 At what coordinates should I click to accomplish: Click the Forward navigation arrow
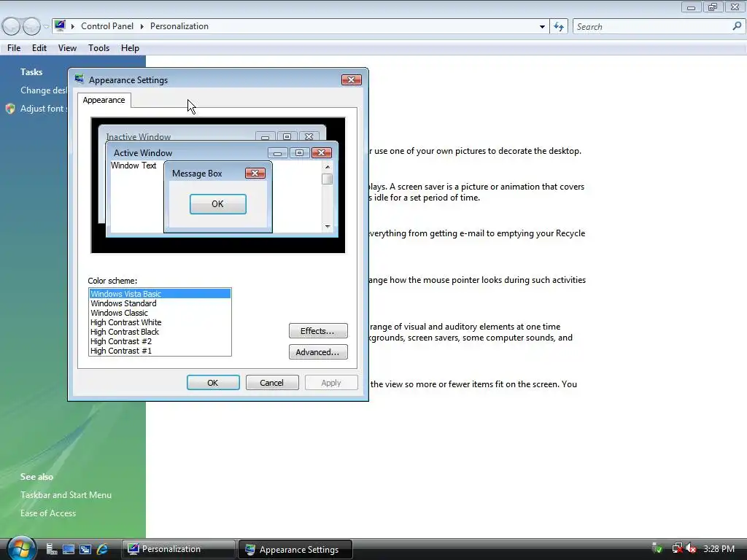31,27
